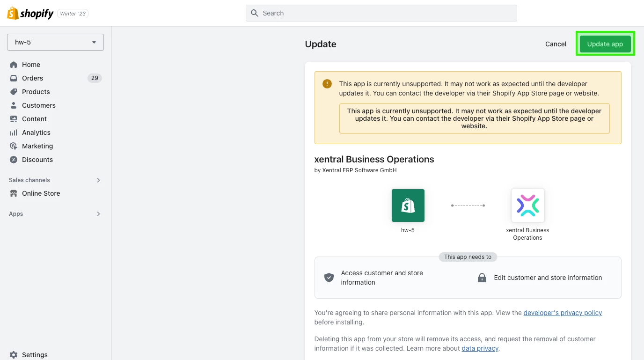Select the Analytics bar chart icon

click(14, 132)
